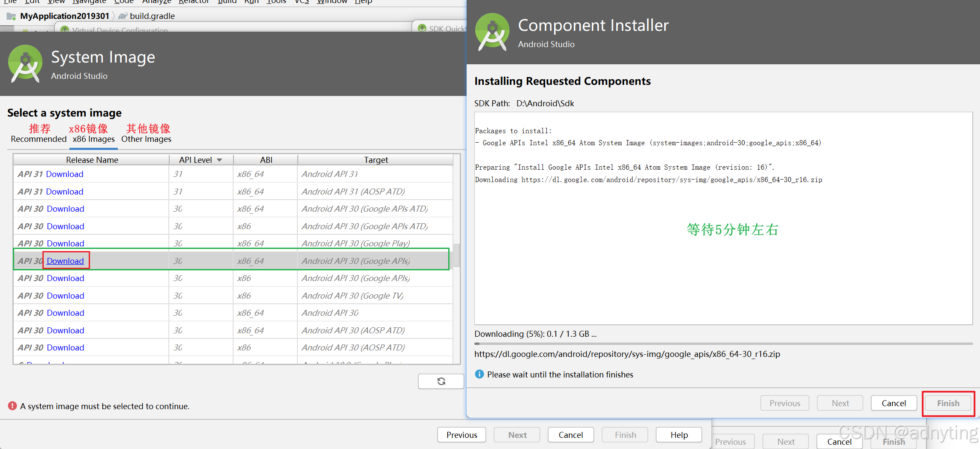Click the blue info icon near installation message

[480, 374]
